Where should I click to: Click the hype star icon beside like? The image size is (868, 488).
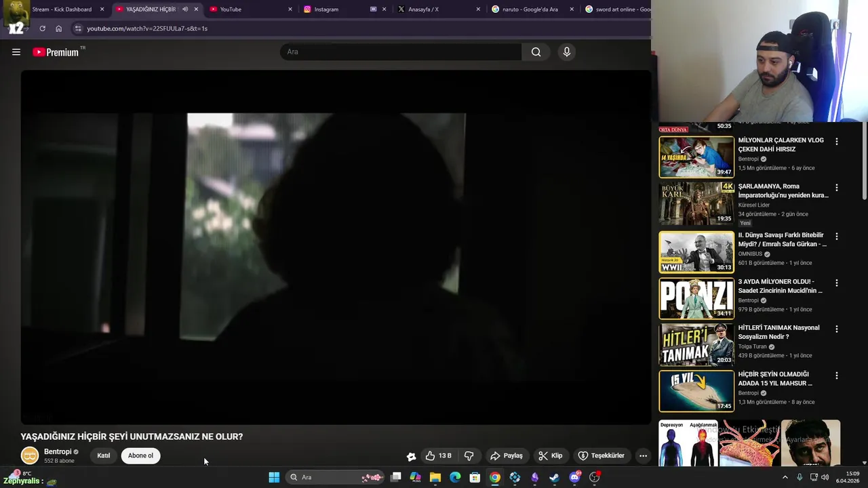411,456
